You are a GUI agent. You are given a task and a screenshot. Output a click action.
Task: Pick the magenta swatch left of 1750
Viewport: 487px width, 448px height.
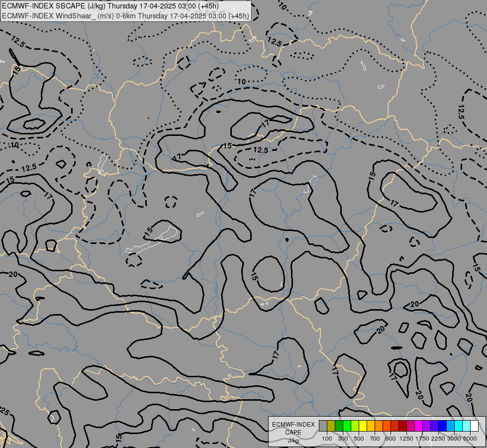click(419, 426)
